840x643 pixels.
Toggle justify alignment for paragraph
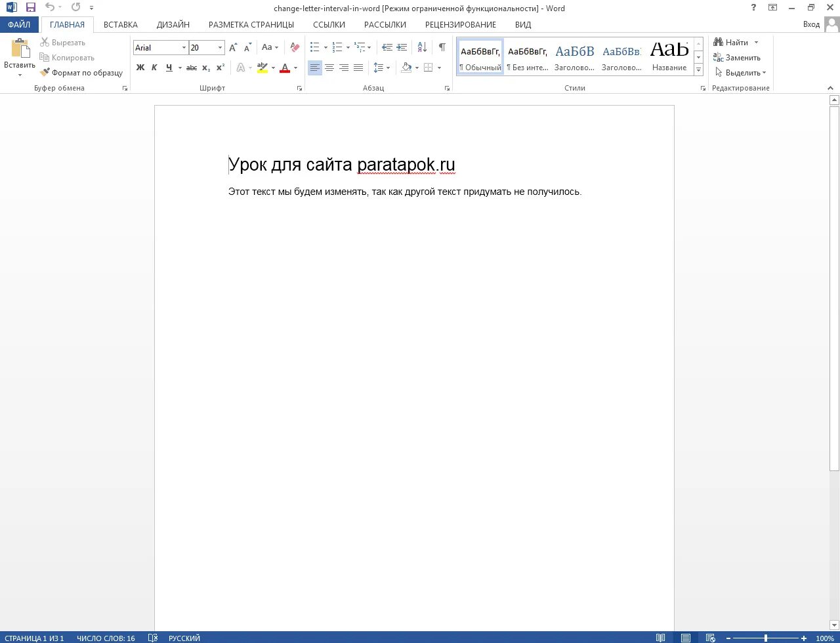tap(358, 68)
